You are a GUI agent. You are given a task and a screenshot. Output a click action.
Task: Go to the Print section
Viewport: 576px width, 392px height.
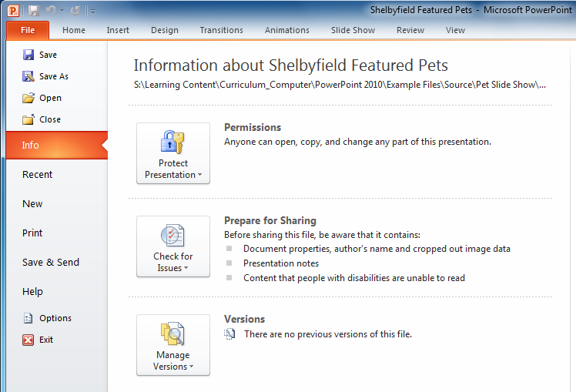(x=32, y=233)
